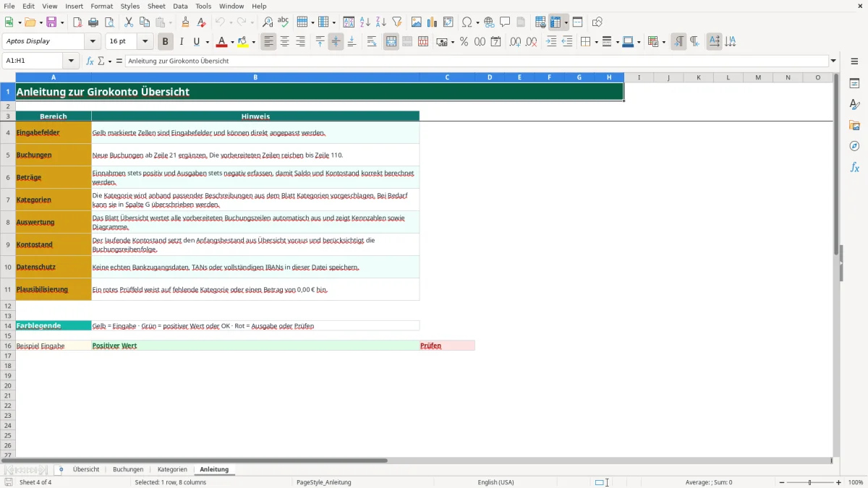
Task: Align the text right
Action: (x=300, y=42)
